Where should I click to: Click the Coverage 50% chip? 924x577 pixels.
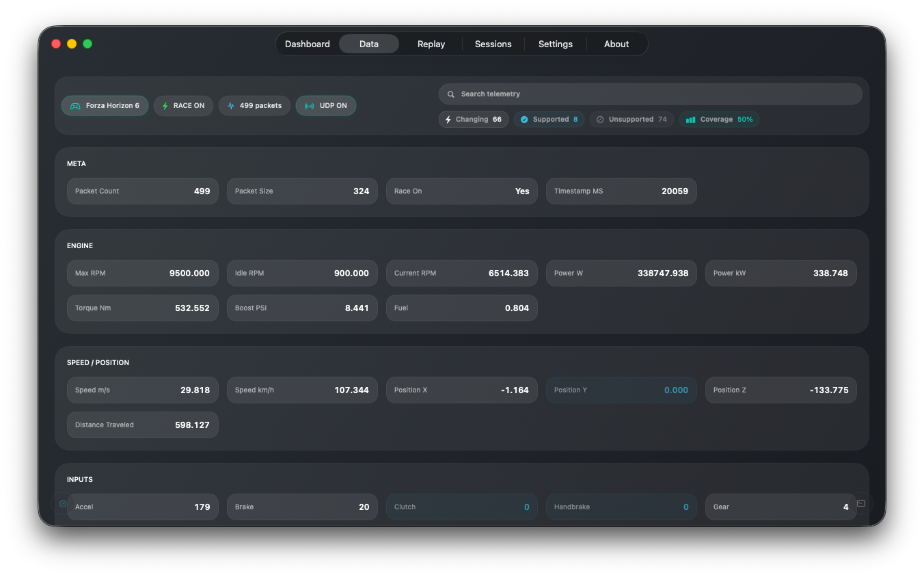(719, 120)
